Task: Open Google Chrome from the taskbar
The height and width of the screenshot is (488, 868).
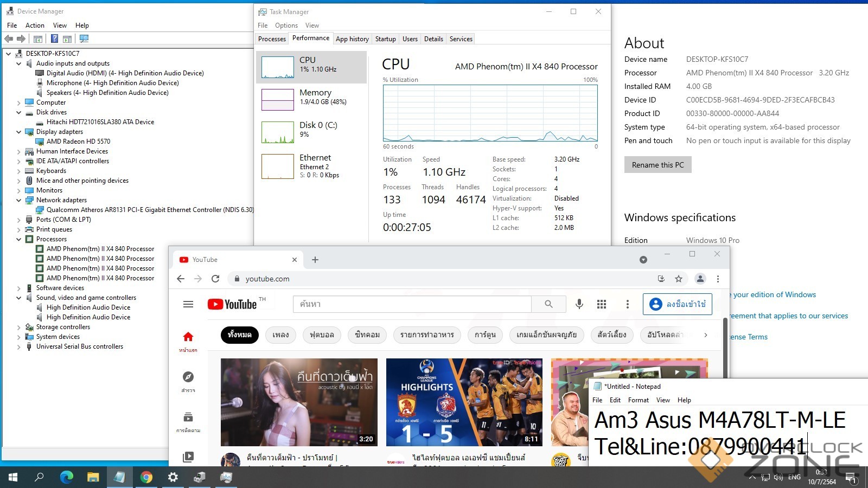Action: [146, 477]
